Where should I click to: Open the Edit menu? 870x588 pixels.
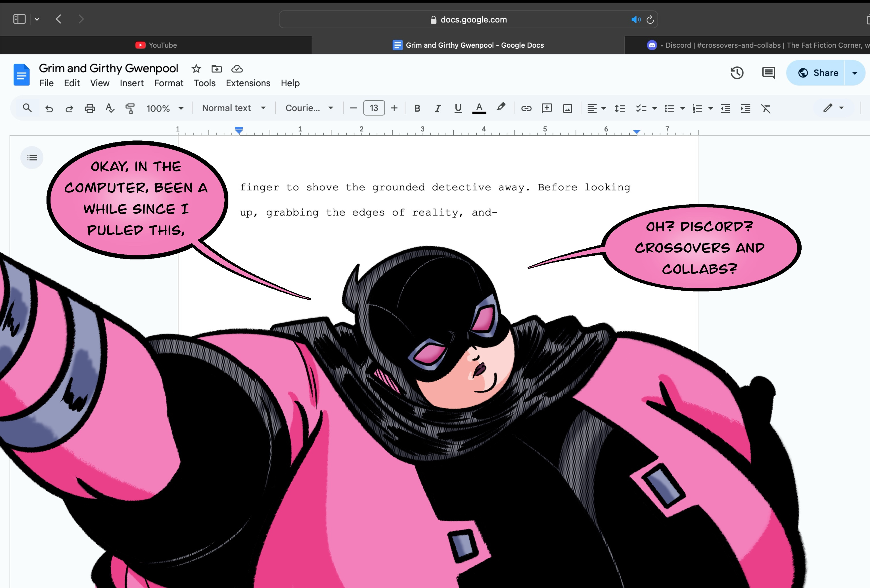tap(72, 83)
